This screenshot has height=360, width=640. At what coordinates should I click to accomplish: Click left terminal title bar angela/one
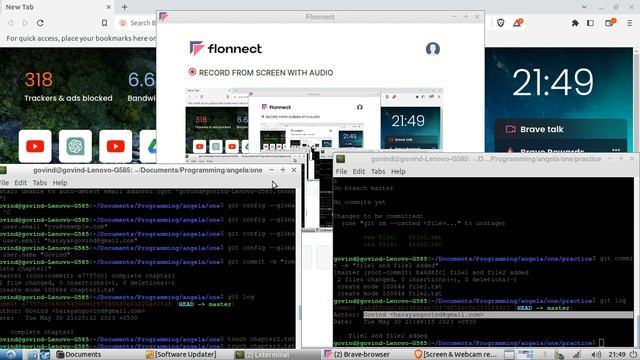tap(148, 170)
